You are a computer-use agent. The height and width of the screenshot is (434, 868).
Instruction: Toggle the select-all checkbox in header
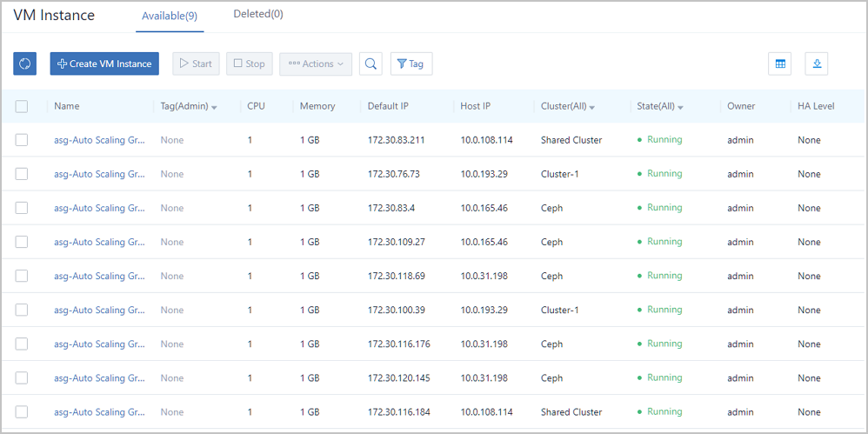[x=22, y=106]
